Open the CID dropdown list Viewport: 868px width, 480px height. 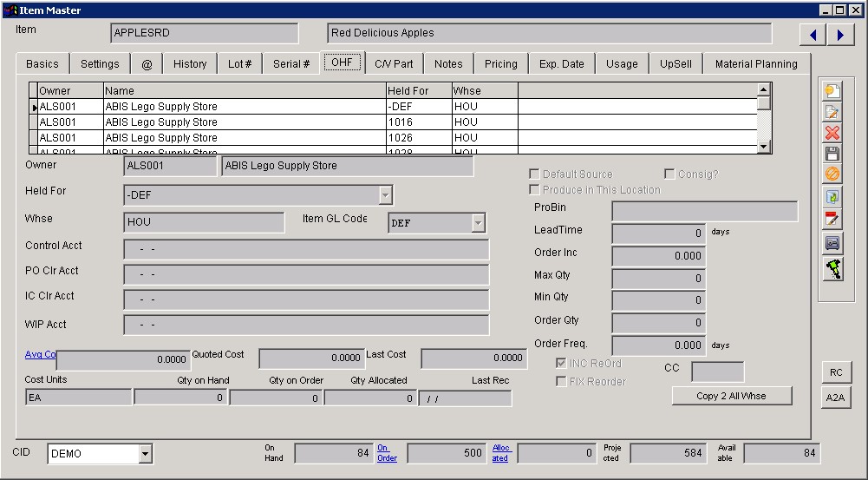(145, 454)
